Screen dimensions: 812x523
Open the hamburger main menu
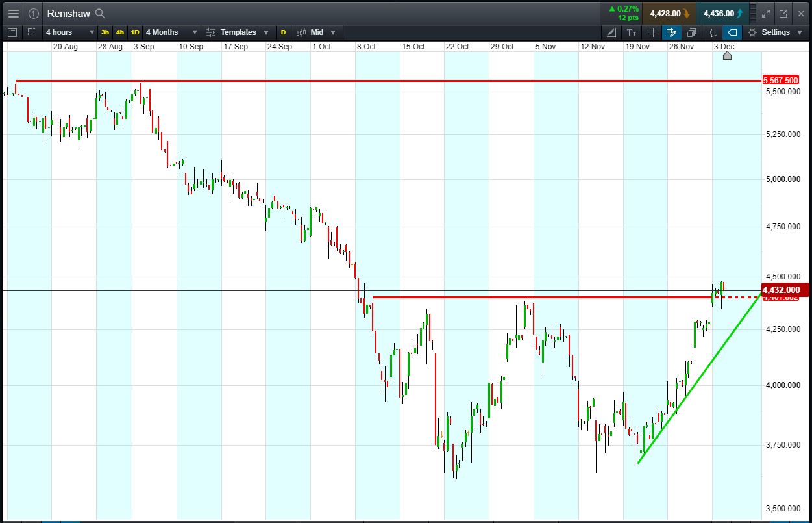click(x=13, y=13)
